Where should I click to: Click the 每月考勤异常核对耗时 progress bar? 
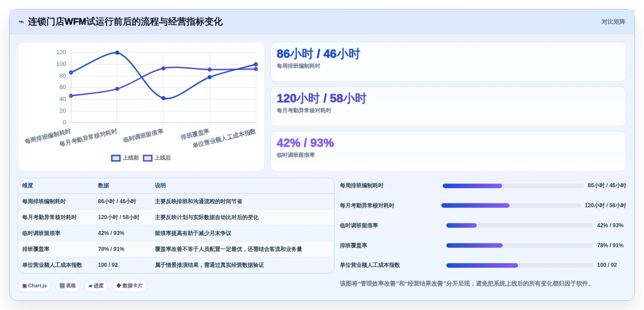pyautogui.click(x=511, y=205)
